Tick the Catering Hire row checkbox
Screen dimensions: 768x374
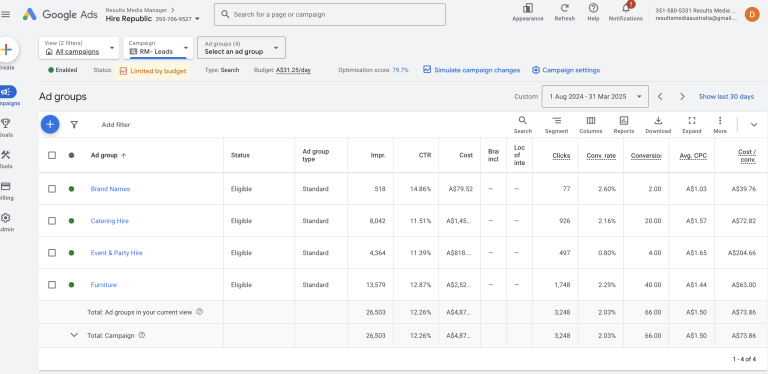[x=52, y=221]
